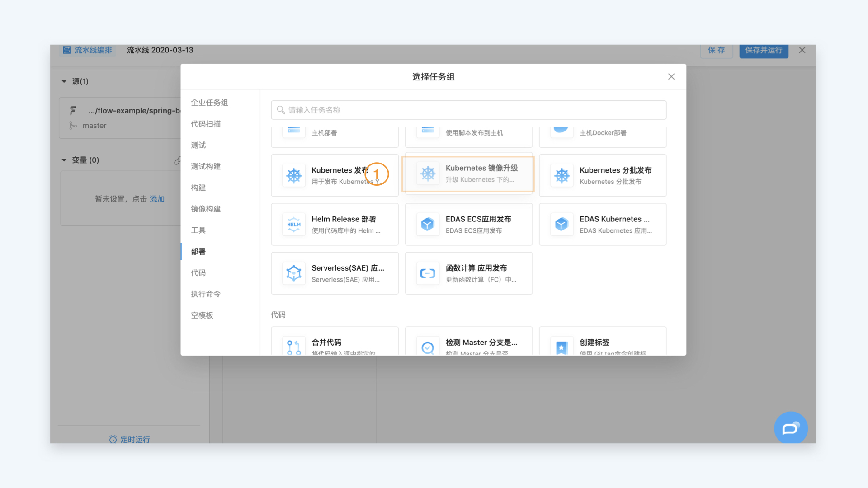Click the Serverless(SAE) hexagon icon
The height and width of the screenshot is (488, 868).
click(294, 273)
